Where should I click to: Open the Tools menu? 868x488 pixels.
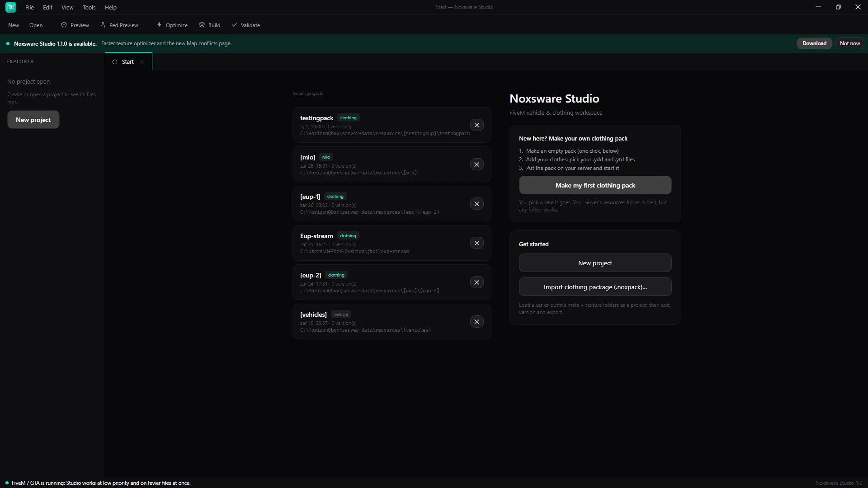[89, 7]
